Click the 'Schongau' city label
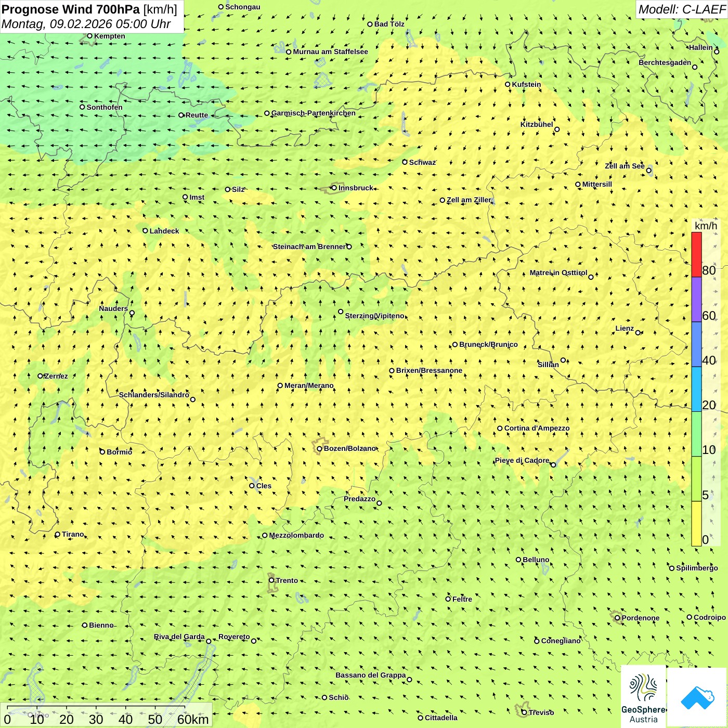728x728 pixels. [243, 7]
